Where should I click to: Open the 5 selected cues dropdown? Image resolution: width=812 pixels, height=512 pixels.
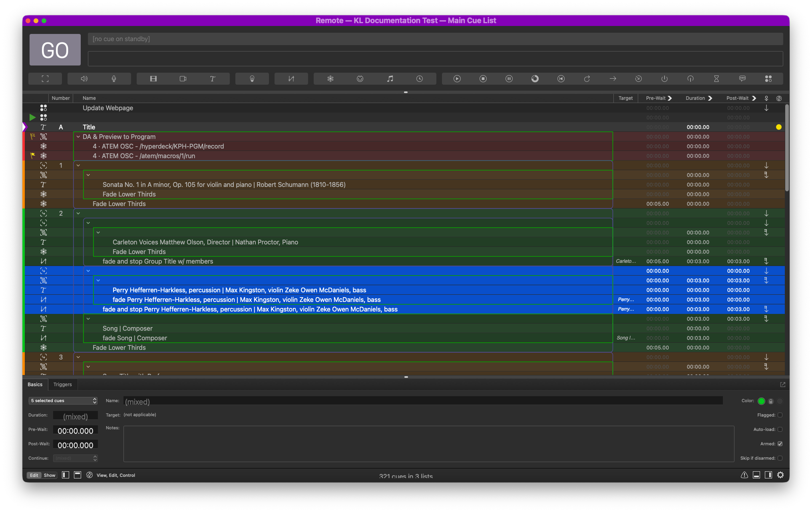63,401
